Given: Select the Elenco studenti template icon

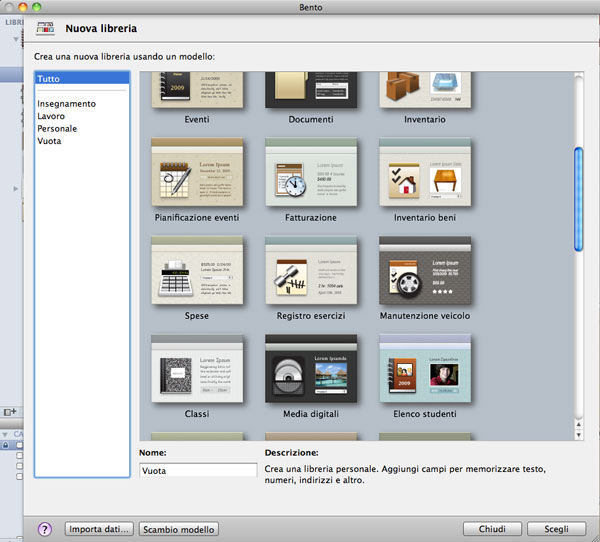Looking at the screenshot, I should click(426, 369).
